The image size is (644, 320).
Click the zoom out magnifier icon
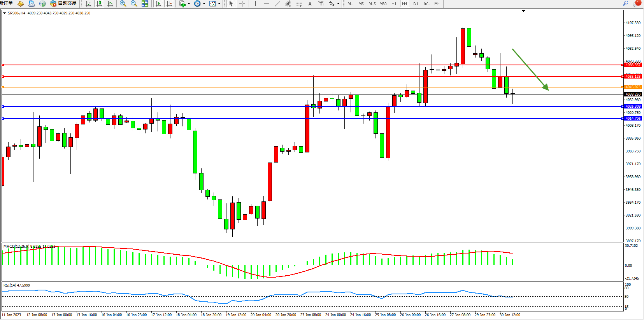tap(134, 3)
